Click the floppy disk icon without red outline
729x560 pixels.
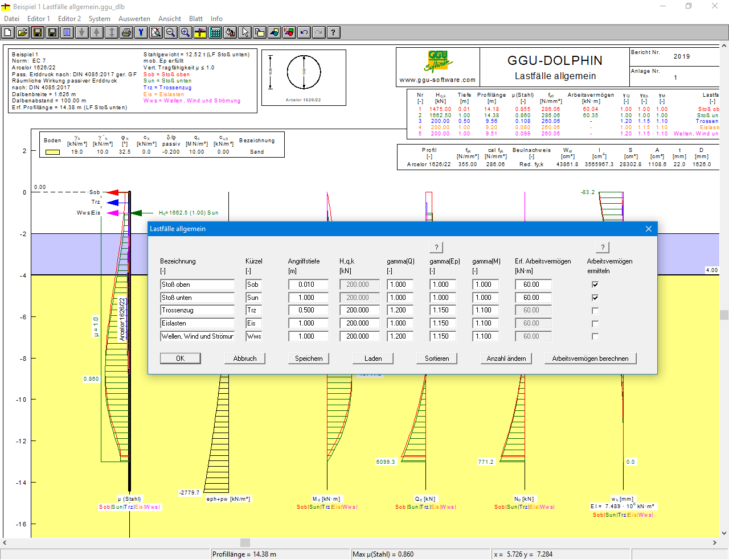52,32
